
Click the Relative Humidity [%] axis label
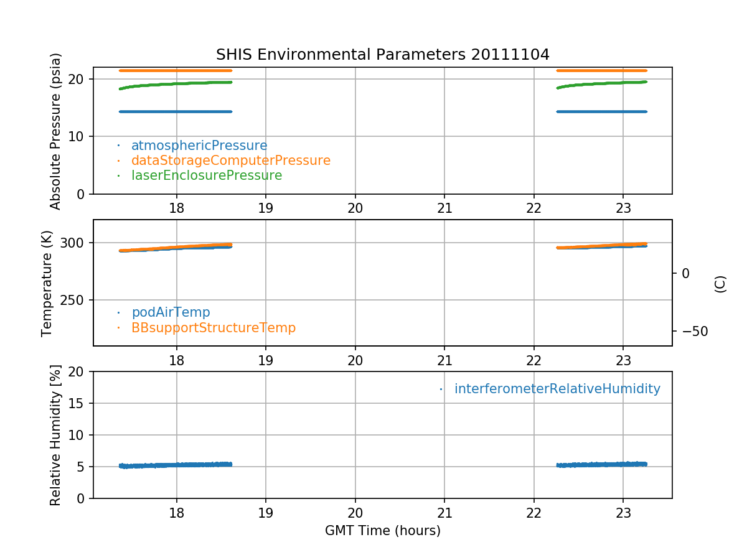(56, 435)
